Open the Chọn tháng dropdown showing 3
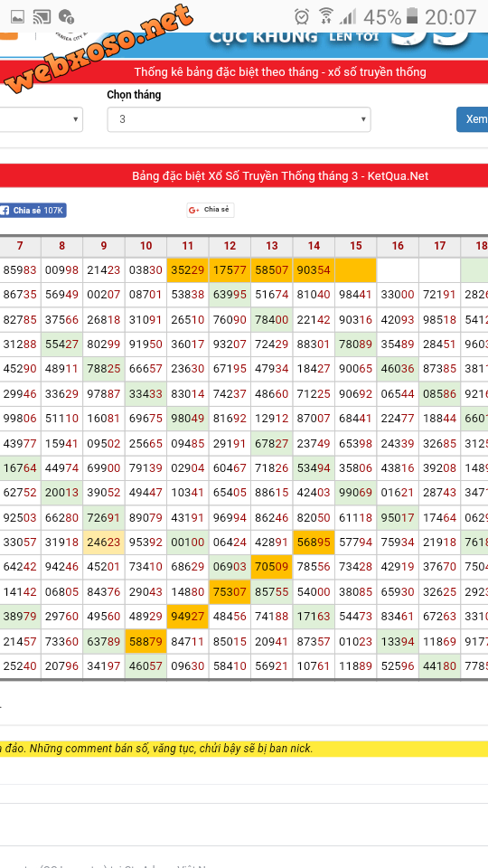 pos(239,119)
